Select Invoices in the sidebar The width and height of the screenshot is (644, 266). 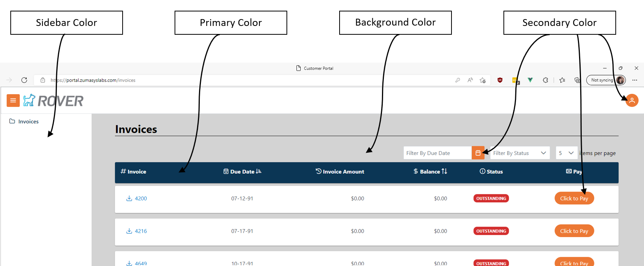(x=28, y=121)
